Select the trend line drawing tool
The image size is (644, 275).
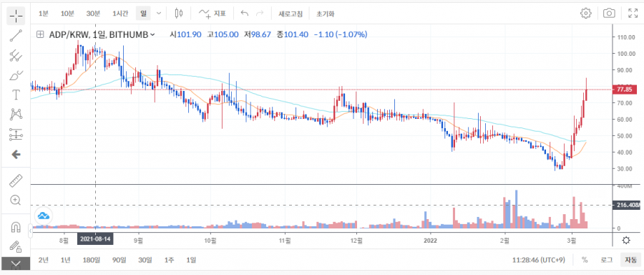(16, 36)
